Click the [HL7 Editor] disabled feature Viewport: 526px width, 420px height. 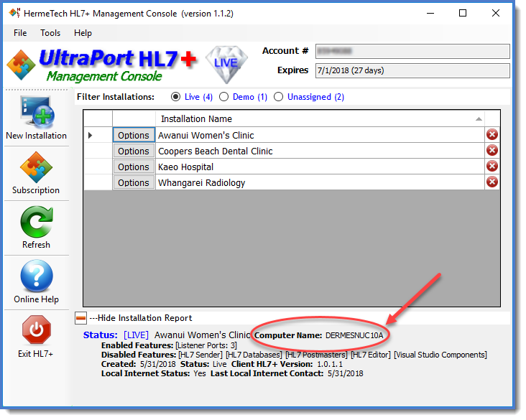[x=371, y=355]
